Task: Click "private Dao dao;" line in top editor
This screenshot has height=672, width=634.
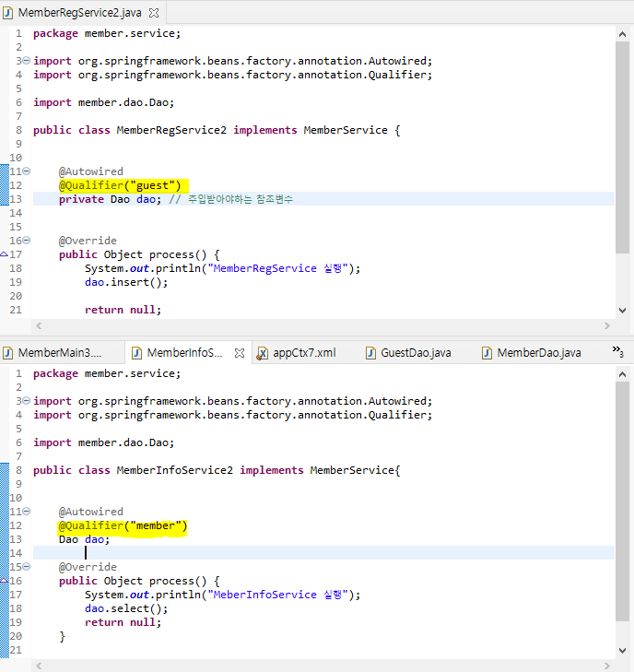Action: [110, 199]
